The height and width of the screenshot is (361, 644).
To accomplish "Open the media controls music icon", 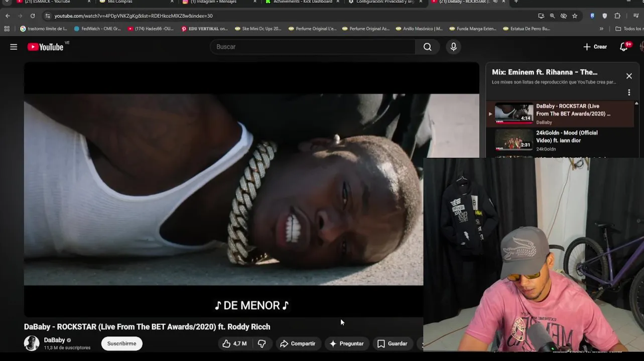I will 635,16.
